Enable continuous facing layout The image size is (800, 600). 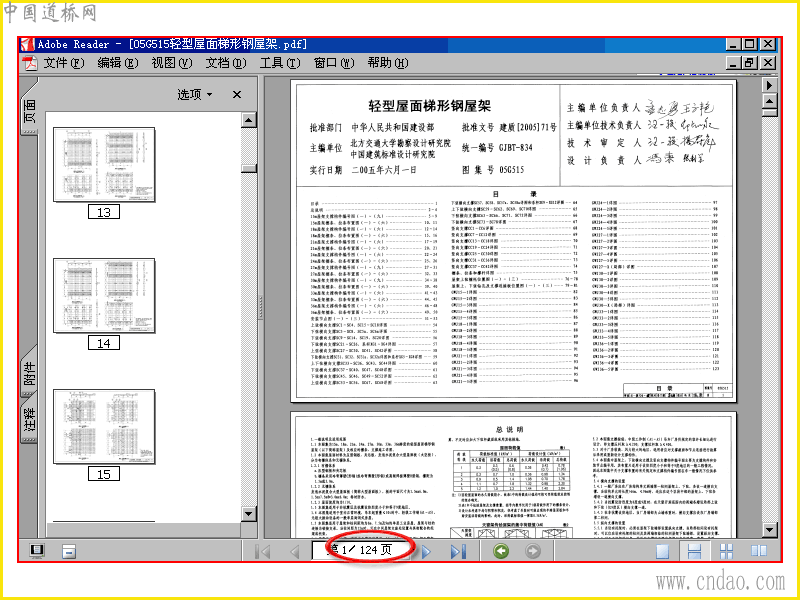click(x=726, y=551)
